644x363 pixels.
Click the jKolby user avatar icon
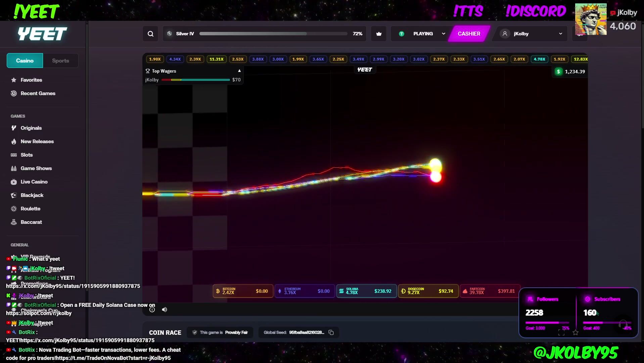505,34
